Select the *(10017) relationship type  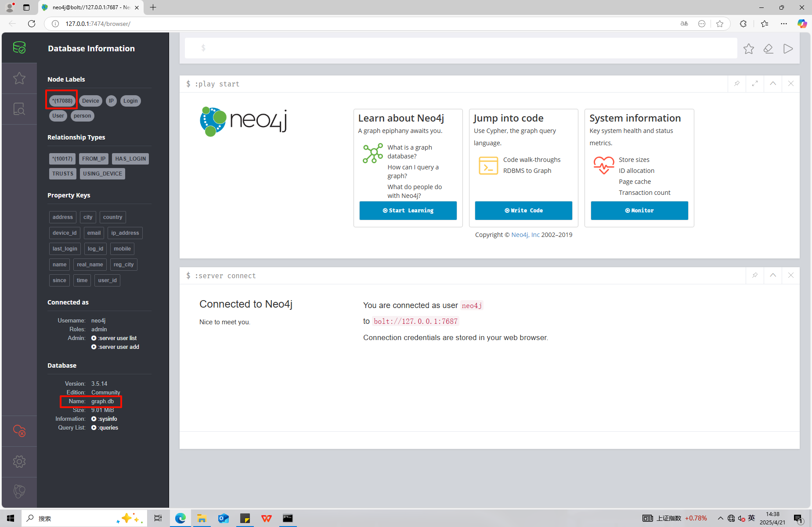(x=62, y=159)
